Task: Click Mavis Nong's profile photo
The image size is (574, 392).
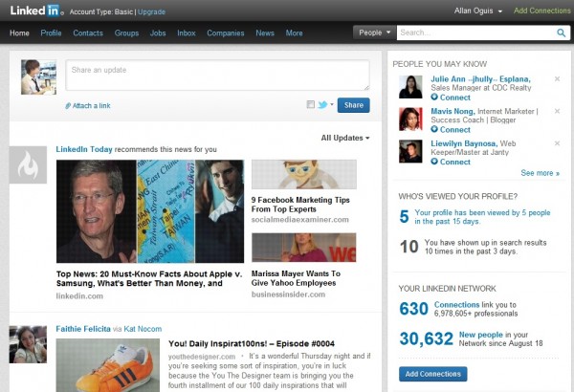Action: point(410,119)
